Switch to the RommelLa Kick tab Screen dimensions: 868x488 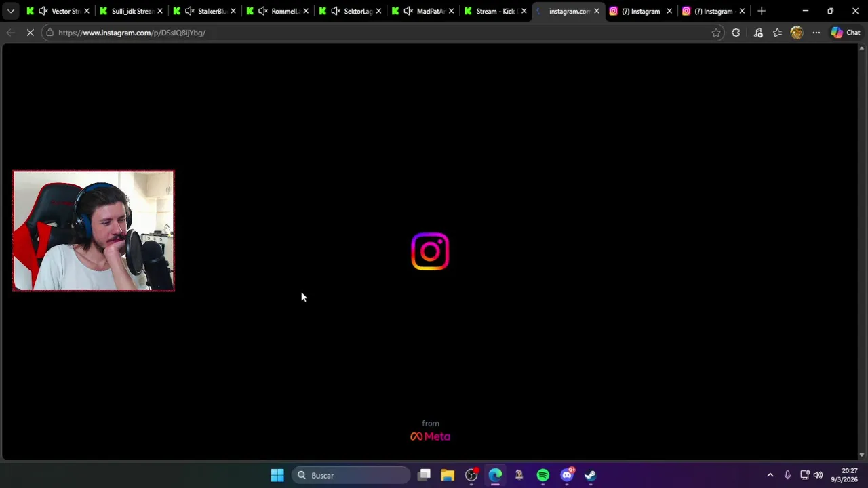tap(277, 11)
